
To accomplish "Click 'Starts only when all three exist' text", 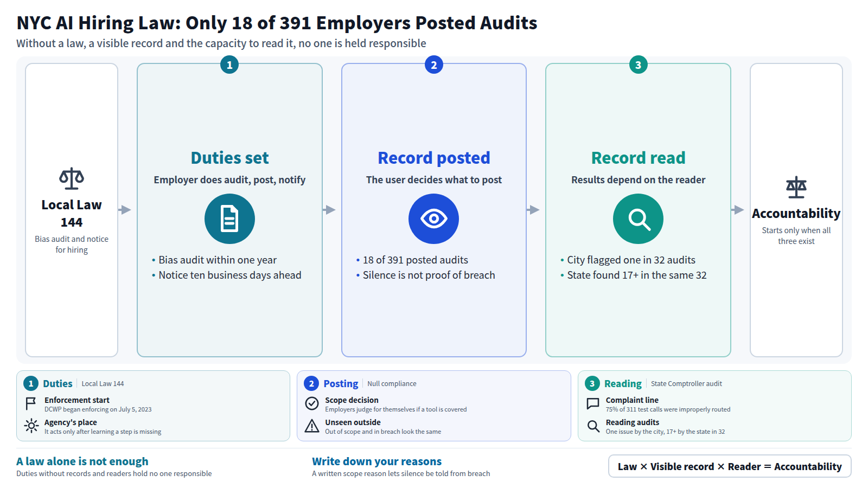I will [x=796, y=236].
